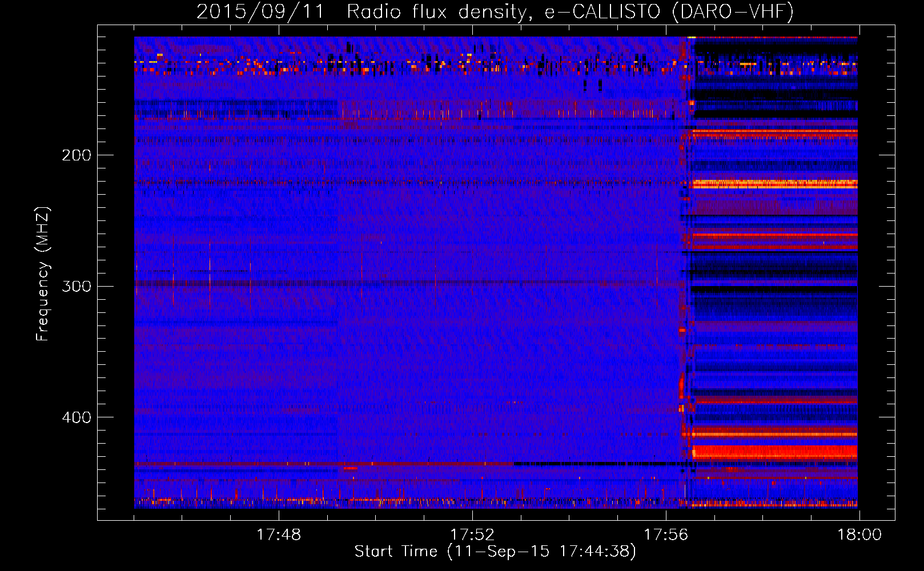Click the 300 frequency tick label
The height and width of the screenshot is (571, 924).
(x=77, y=286)
